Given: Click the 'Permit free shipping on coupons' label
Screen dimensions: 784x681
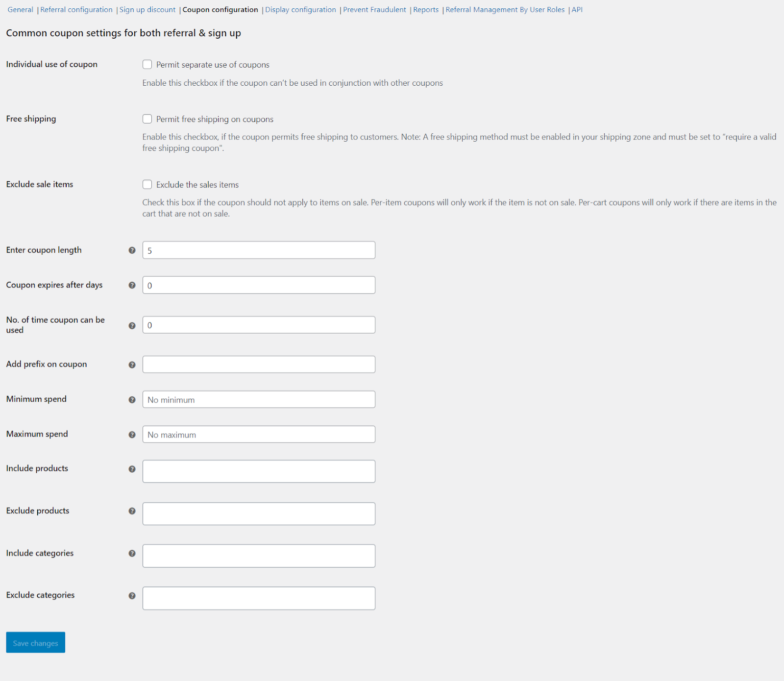Looking at the screenshot, I should (x=215, y=119).
